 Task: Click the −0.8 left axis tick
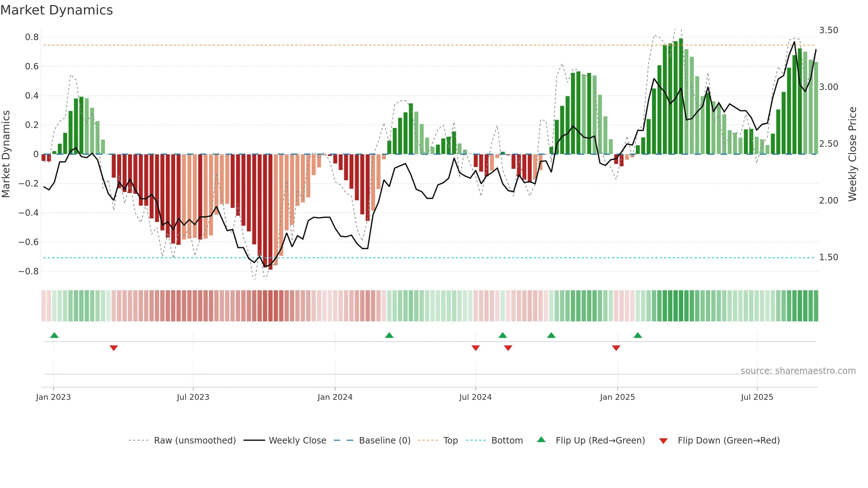29,271
